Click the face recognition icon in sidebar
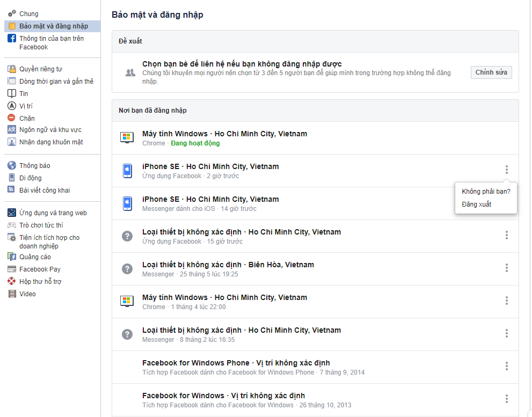The height and width of the screenshot is (417, 532). point(12,142)
